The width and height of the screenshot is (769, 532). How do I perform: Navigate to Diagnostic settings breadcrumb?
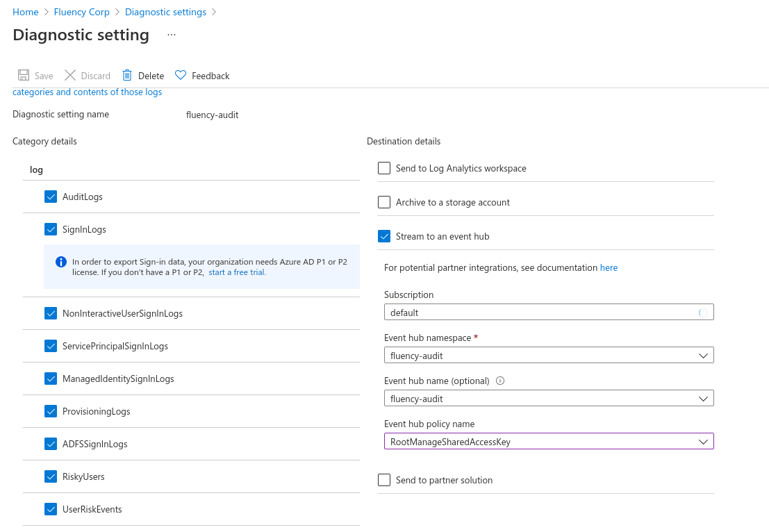[165, 12]
